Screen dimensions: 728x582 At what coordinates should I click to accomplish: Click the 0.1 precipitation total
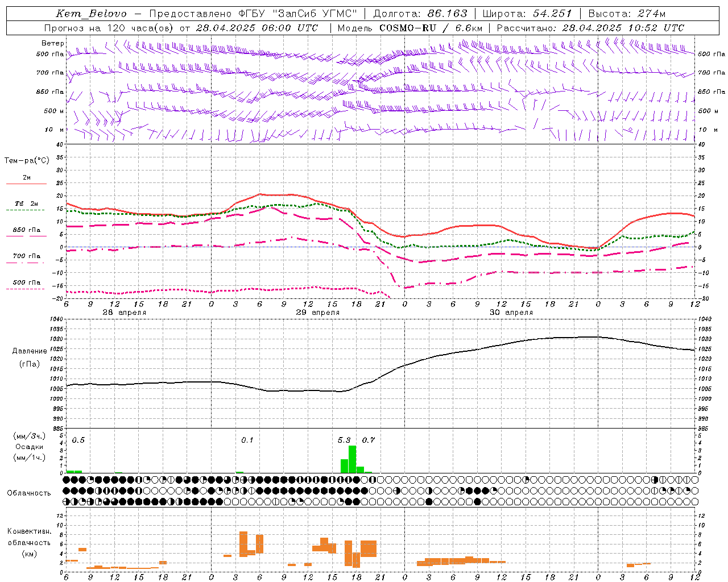click(247, 440)
